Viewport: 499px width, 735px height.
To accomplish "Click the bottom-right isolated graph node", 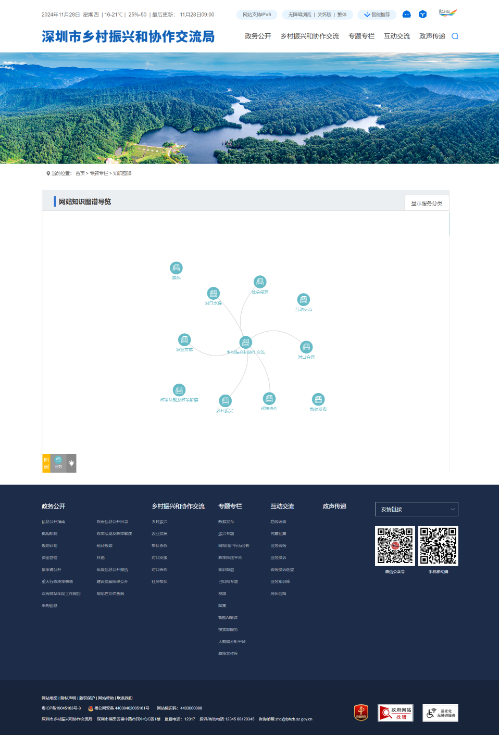I will (318, 399).
